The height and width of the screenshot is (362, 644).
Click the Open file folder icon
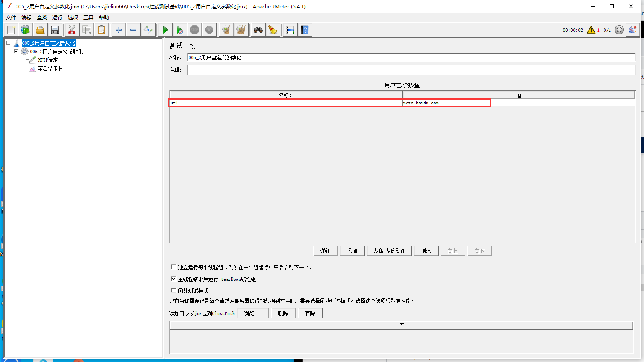[40, 30]
